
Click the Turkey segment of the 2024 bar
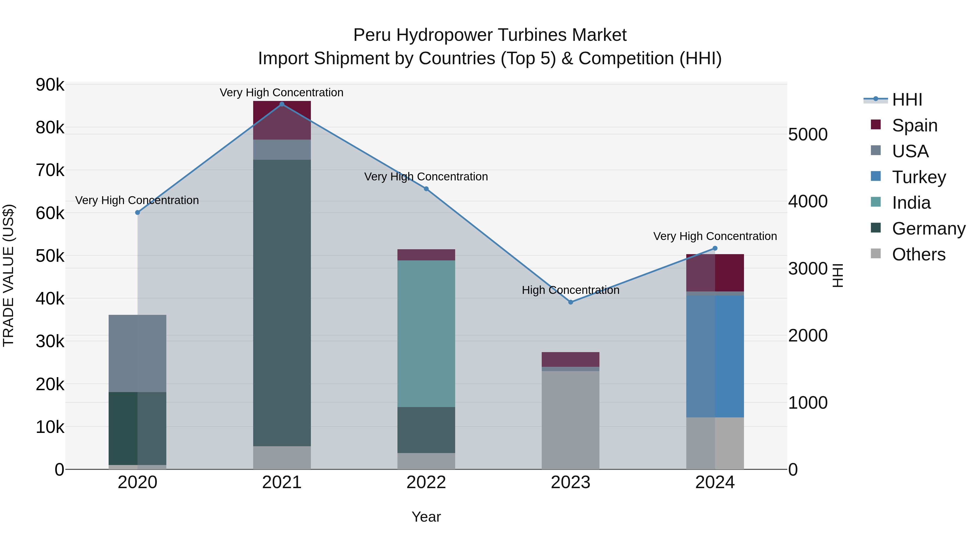point(715,357)
